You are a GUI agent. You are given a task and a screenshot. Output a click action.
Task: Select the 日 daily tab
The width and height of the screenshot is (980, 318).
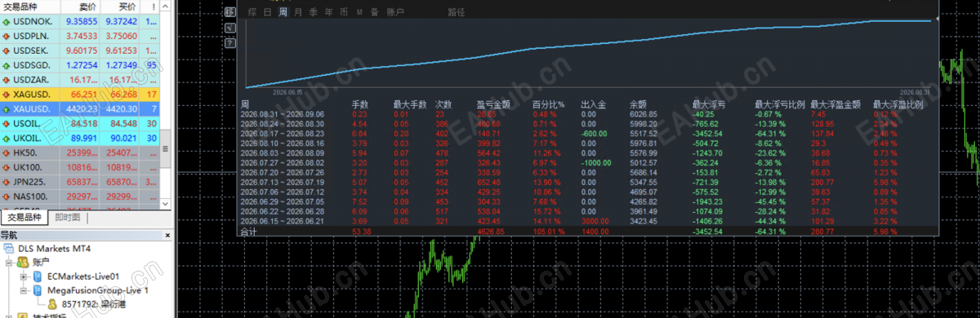[268, 12]
